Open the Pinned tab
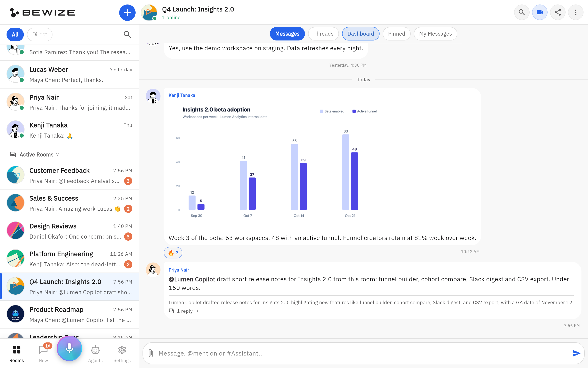This screenshot has width=588, height=368. 396,34
